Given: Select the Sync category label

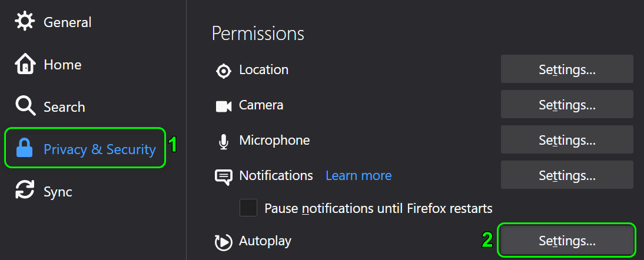Looking at the screenshot, I should coord(58,192).
